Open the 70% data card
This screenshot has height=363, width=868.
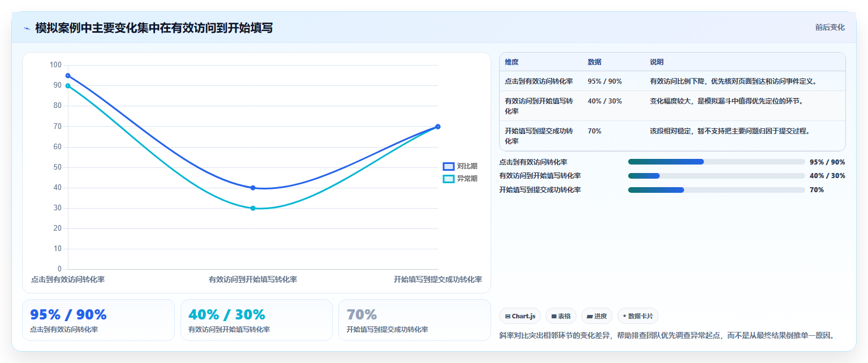(x=415, y=320)
